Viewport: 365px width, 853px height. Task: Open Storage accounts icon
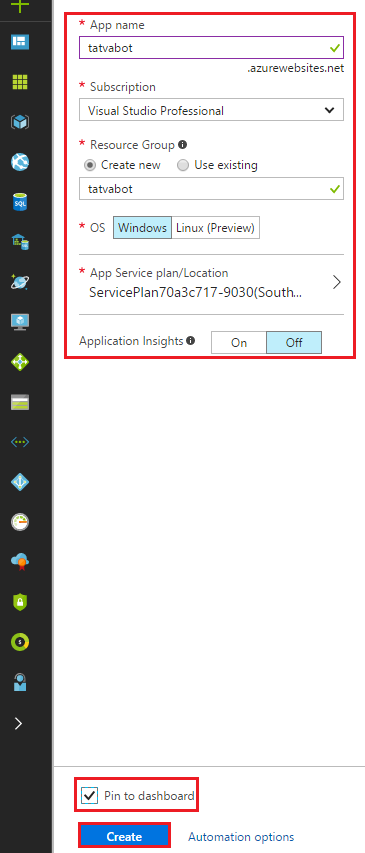click(x=20, y=403)
